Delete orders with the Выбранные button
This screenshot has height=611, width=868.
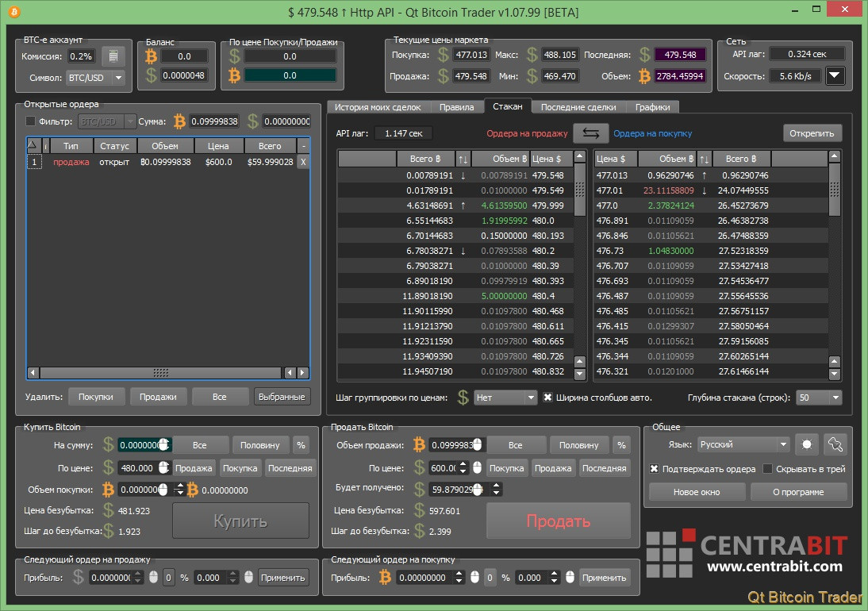pos(282,397)
